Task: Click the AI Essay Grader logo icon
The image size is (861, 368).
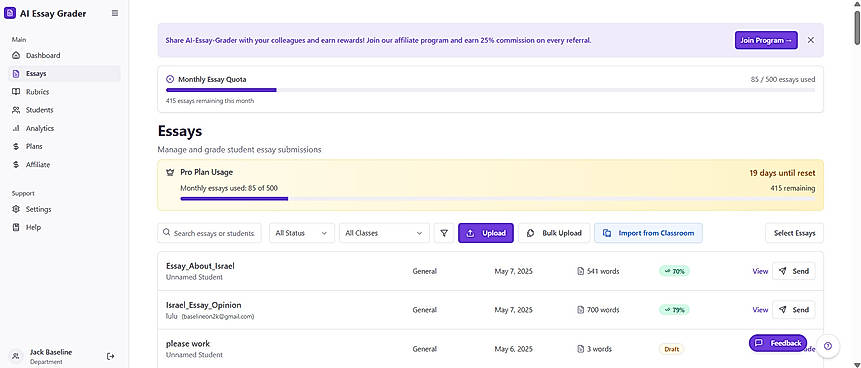Action: click(x=9, y=14)
